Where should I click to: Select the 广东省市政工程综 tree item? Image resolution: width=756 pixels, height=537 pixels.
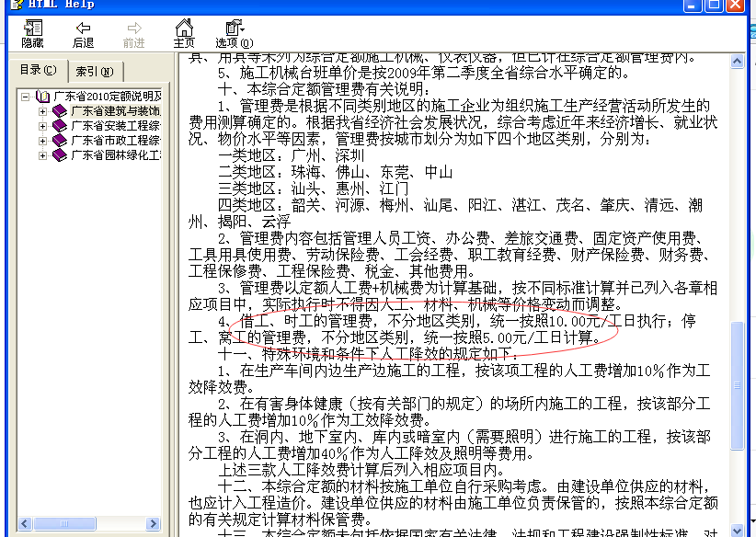coord(116,141)
